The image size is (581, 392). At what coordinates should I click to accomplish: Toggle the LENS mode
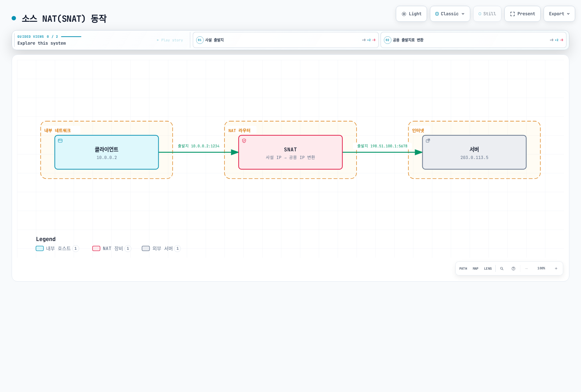pos(488,269)
